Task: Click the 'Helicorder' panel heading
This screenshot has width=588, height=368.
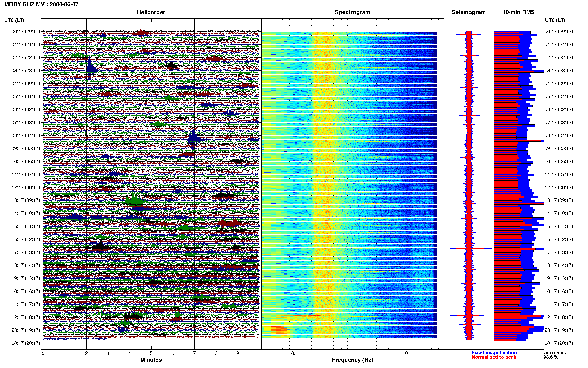Action: [x=151, y=12]
